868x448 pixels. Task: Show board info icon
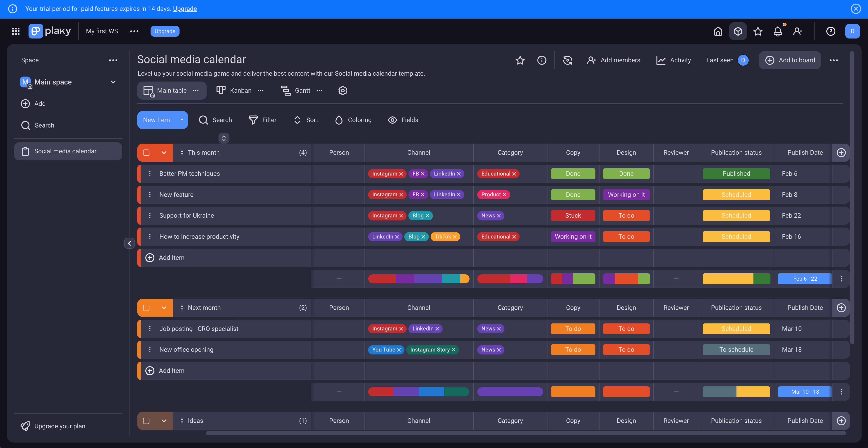pos(542,60)
